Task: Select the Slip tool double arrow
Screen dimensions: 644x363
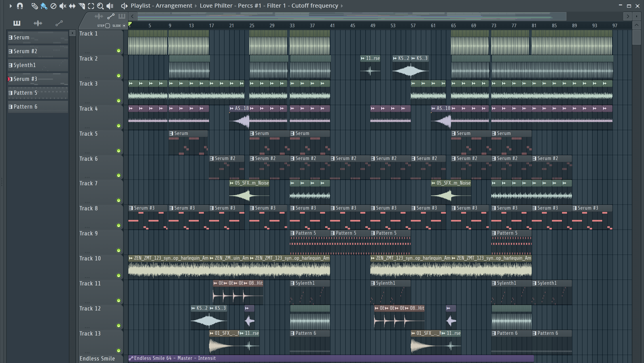Action: 72,6
